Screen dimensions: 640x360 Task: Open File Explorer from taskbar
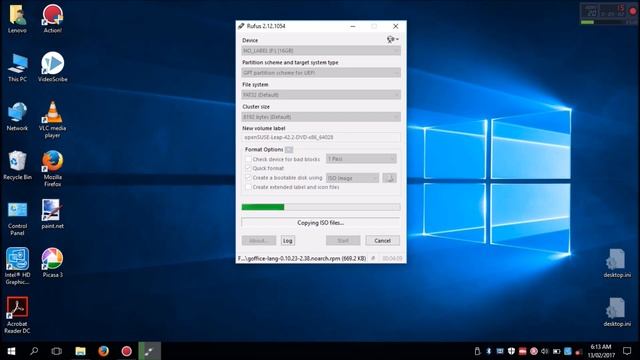tap(80, 351)
